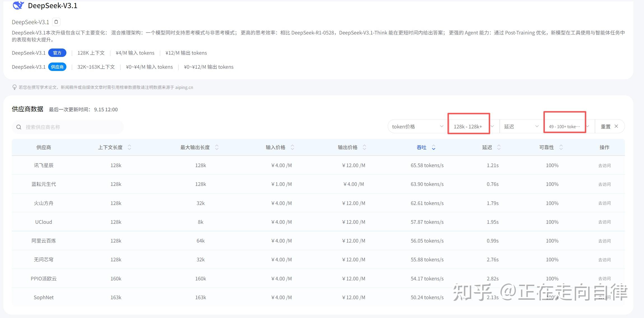The width and height of the screenshot is (644, 318).
Task: Sort by 延迟 column arrows
Action: coord(499,147)
